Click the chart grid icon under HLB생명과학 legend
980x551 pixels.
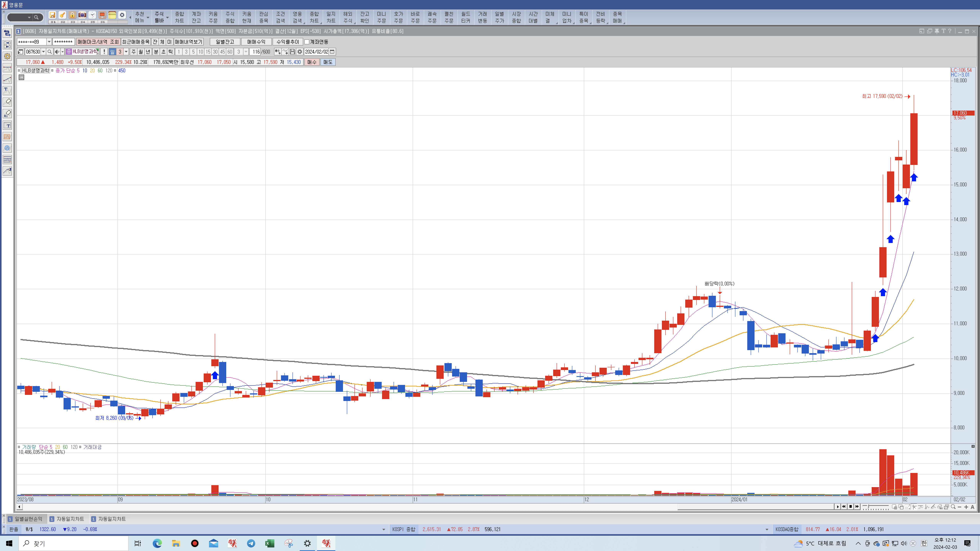click(x=21, y=77)
